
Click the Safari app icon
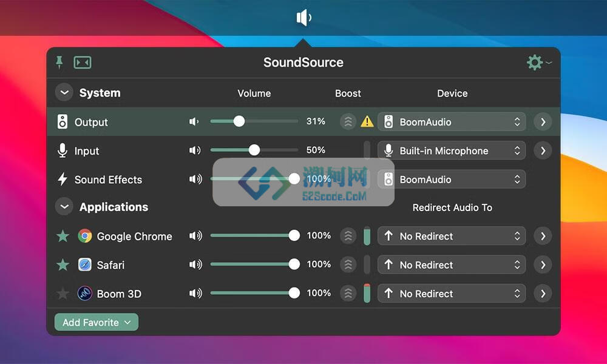(85, 265)
